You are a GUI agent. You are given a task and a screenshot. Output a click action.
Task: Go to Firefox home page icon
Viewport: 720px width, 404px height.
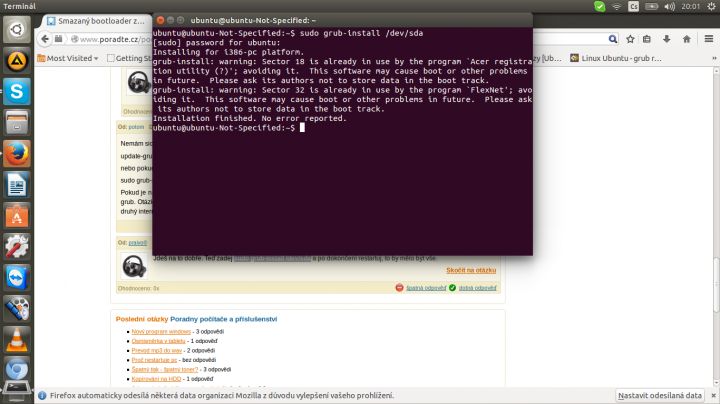click(x=686, y=39)
